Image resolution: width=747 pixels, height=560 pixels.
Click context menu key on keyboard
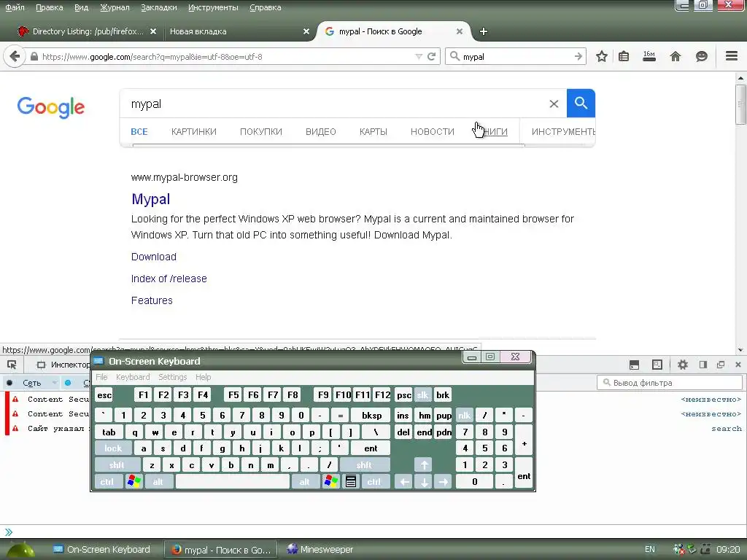pyautogui.click(x=351, y=481)
